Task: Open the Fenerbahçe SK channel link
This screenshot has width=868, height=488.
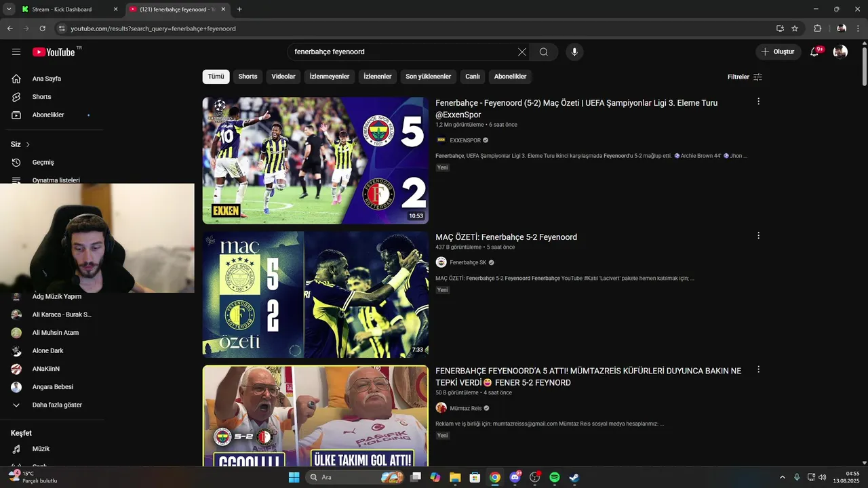Action: [x=468, y=262]
